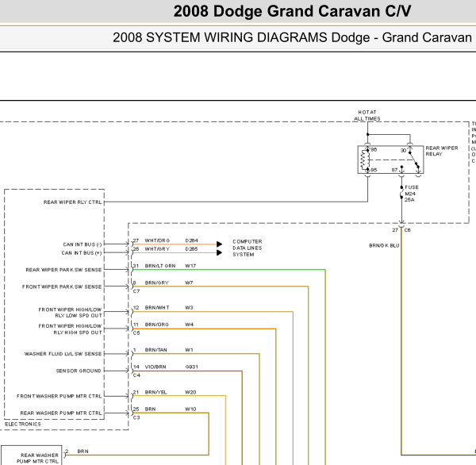Select circuit number 'W10'
The image size is (476, 465).
pyautogui.click(x=190, y=409)
